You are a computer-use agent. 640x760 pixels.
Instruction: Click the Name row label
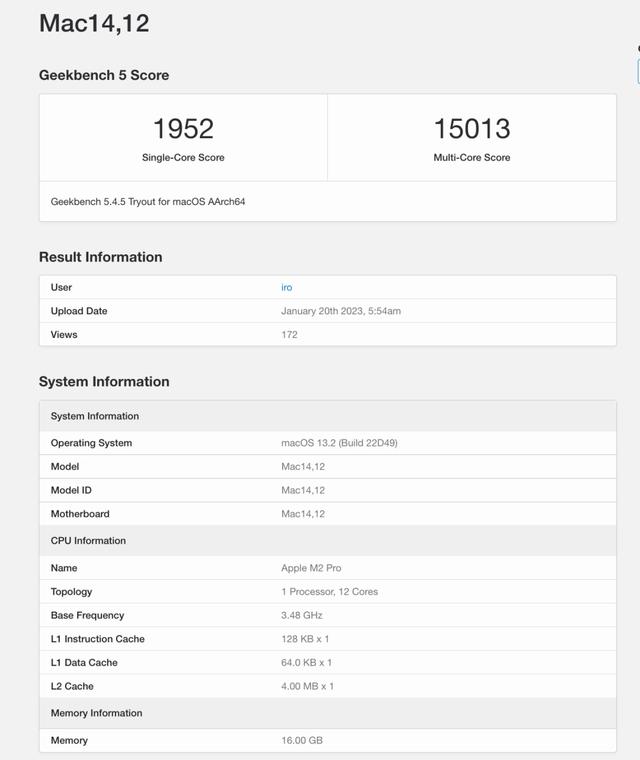[64, 568]
